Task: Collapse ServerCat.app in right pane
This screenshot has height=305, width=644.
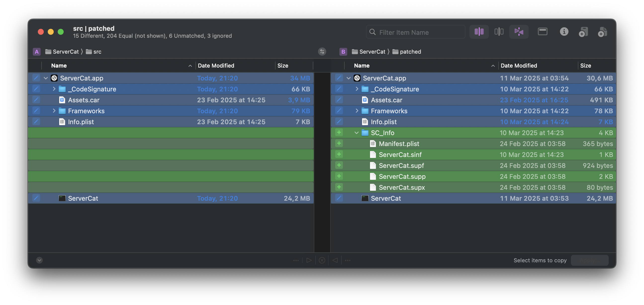Action: click(349, 78)
